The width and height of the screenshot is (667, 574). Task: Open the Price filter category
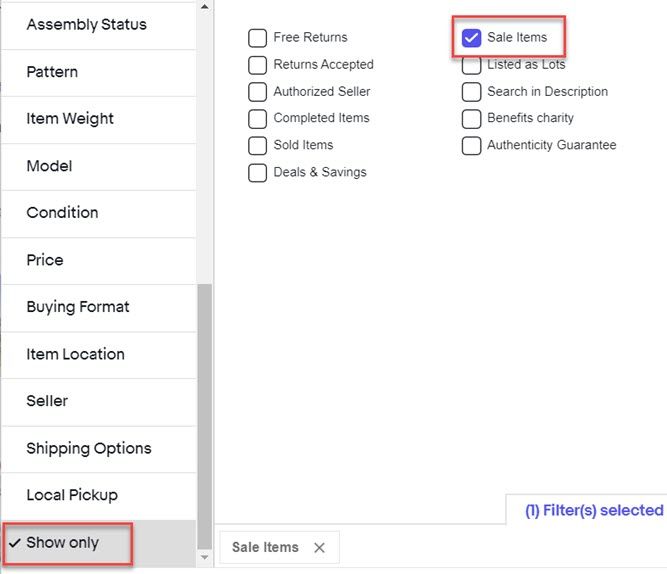99,260
